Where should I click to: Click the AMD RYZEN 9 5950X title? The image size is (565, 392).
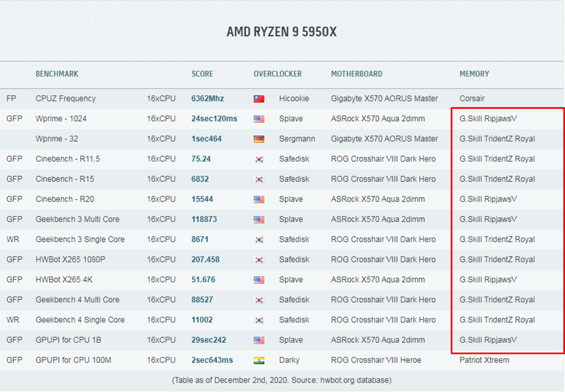[x=282, y=32]
